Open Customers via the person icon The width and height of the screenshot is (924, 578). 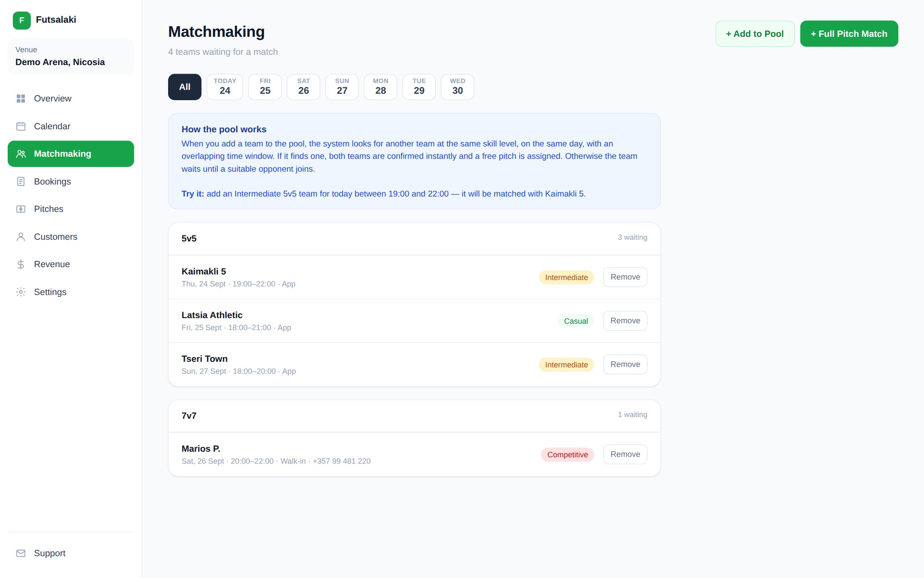click(21, 237)
